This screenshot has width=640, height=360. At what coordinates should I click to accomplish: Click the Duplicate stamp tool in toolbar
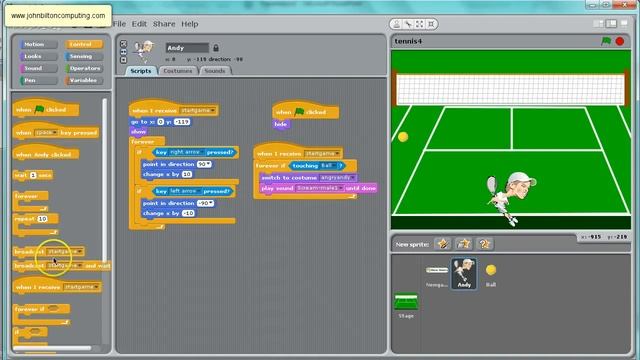pos(396,24)
